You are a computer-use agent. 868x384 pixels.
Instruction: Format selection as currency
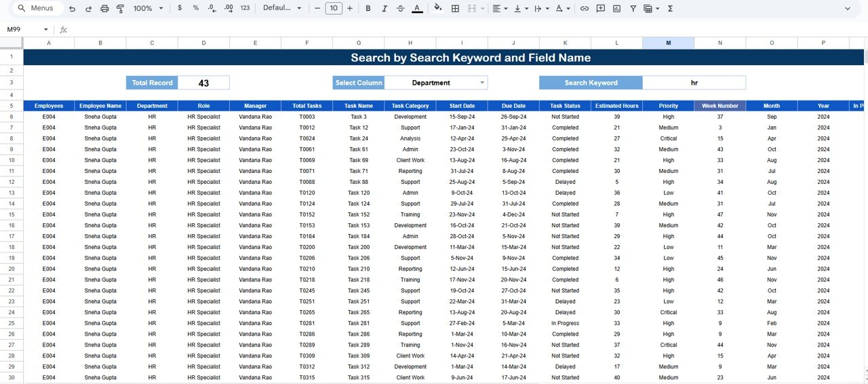(x=179, y=9)
